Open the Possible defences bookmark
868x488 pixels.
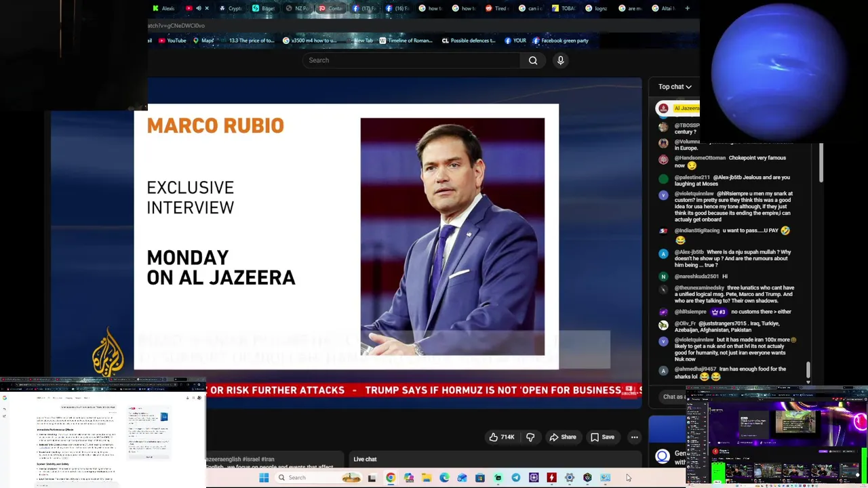point(469,41)
